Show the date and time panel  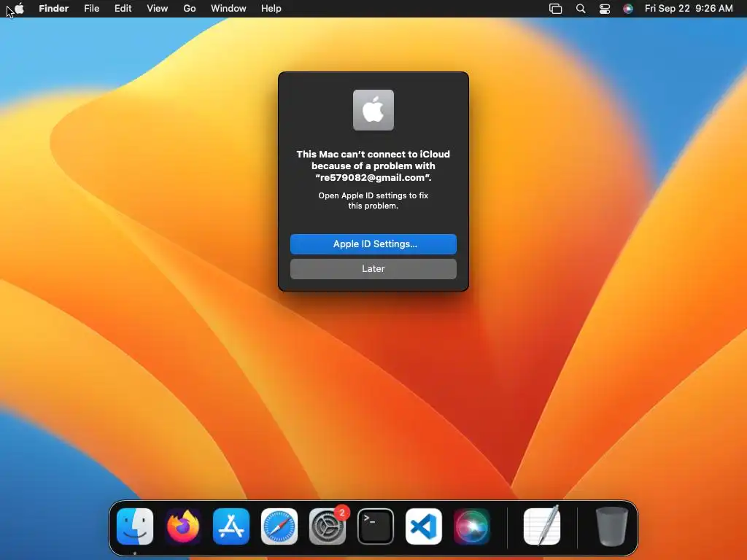pyautogui.click(x=689, y=9)
